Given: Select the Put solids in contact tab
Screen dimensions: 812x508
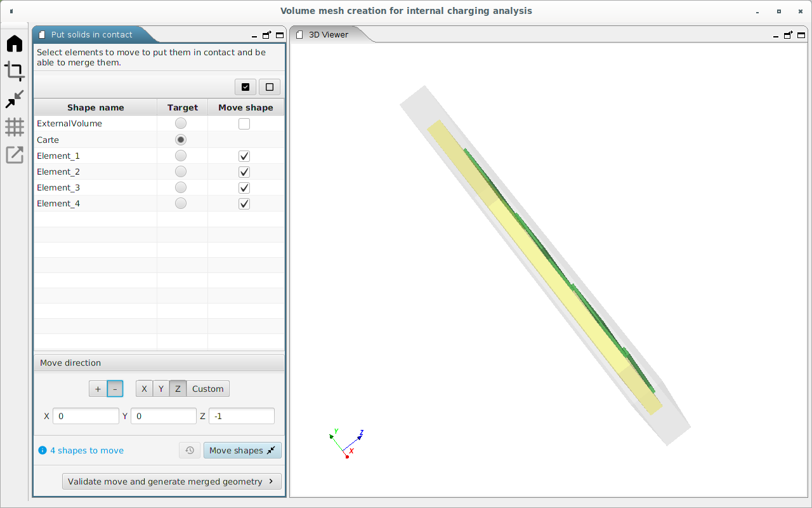Looking at the screenshot, I should 91,35.
